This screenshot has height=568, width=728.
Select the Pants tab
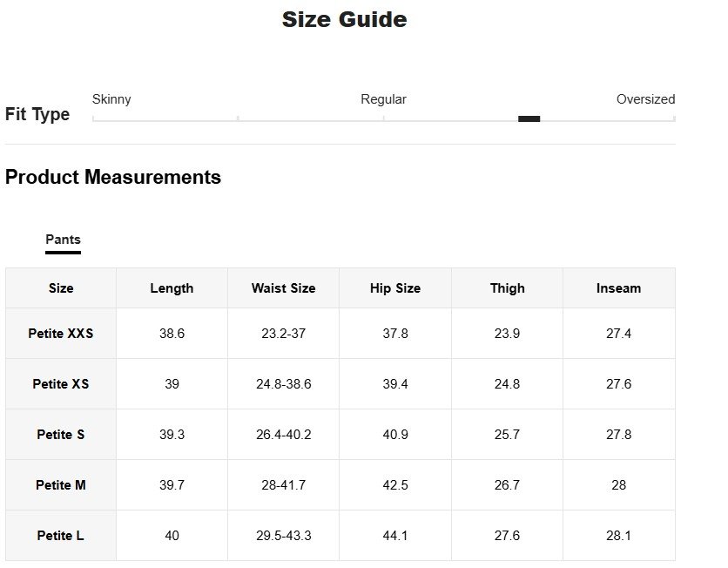[63, 240]
